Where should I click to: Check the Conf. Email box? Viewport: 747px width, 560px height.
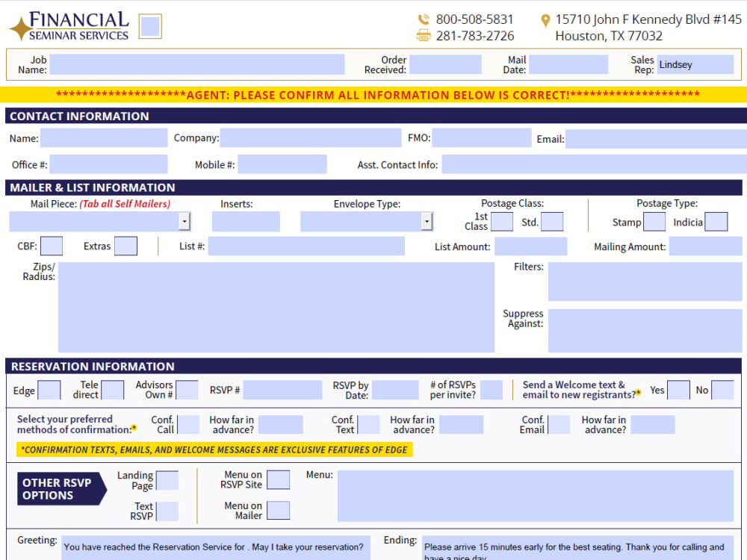pos(559,424)
